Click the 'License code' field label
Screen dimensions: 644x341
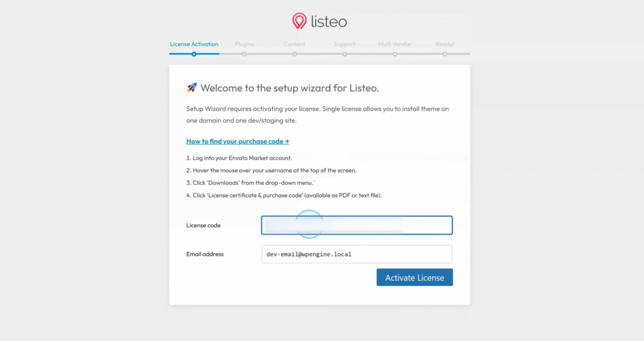pos(203,225)
